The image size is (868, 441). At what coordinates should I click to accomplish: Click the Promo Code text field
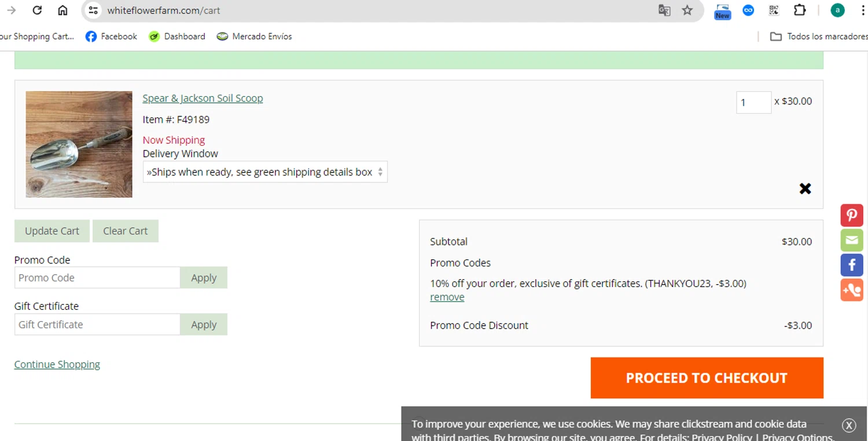click(97, 278)
